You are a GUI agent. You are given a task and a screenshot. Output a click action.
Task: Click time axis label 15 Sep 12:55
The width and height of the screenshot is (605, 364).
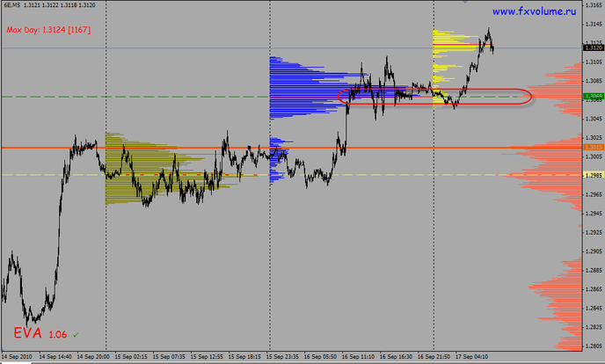coord(207,357)
